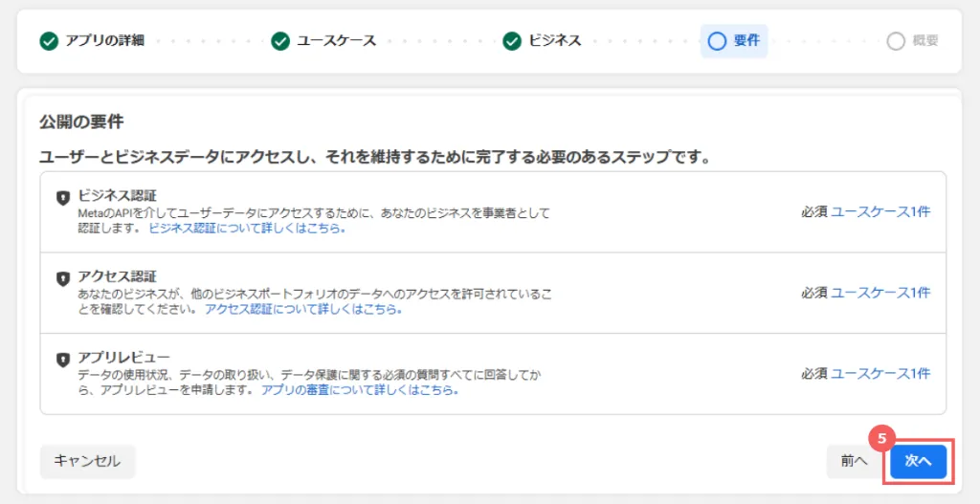This screenshot has height=504, width=980.
Task: Click the shield icon next to アクセス認証
Action: coord(63,278)
